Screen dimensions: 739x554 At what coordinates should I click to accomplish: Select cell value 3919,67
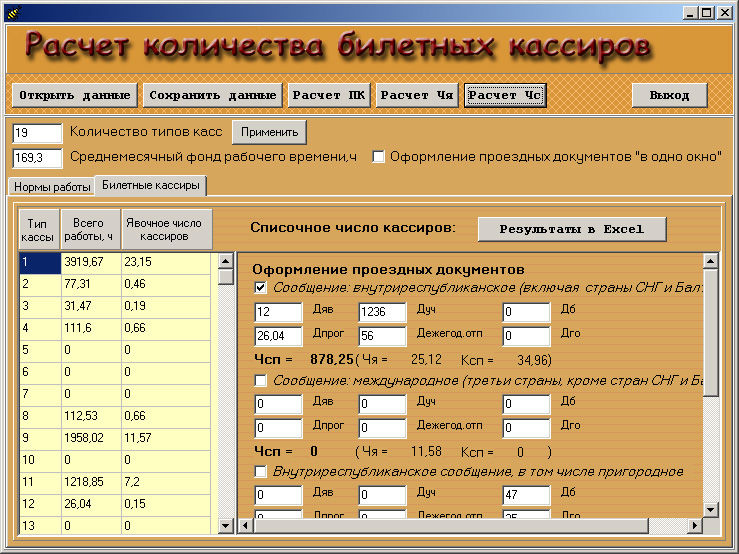pyautogui.click(x=91, y=263)
